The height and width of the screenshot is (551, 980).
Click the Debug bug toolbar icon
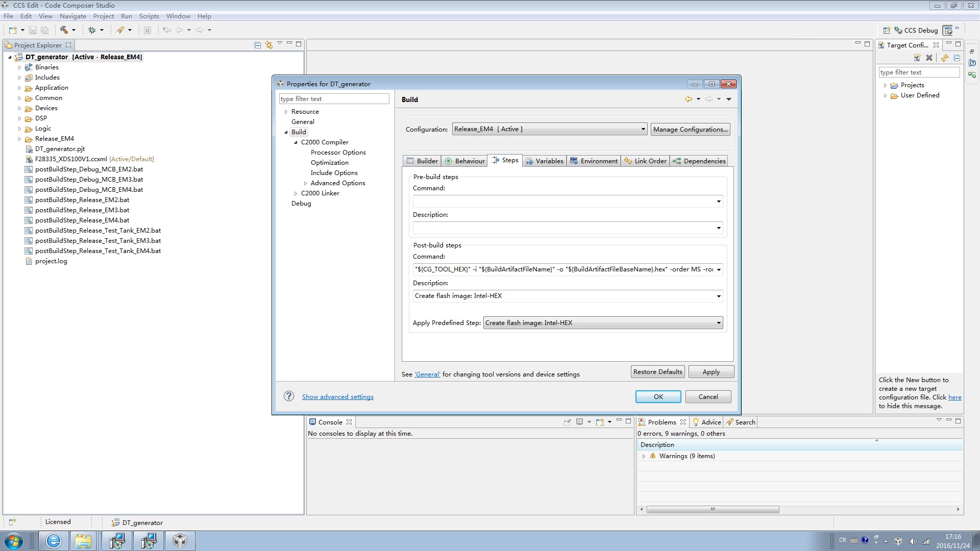tap(92, 30)
